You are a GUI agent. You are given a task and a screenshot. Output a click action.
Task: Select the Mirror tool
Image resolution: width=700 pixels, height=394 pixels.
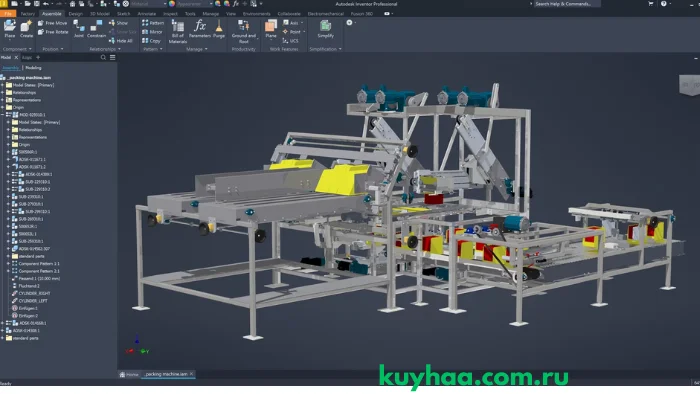(x=152, y=32)
